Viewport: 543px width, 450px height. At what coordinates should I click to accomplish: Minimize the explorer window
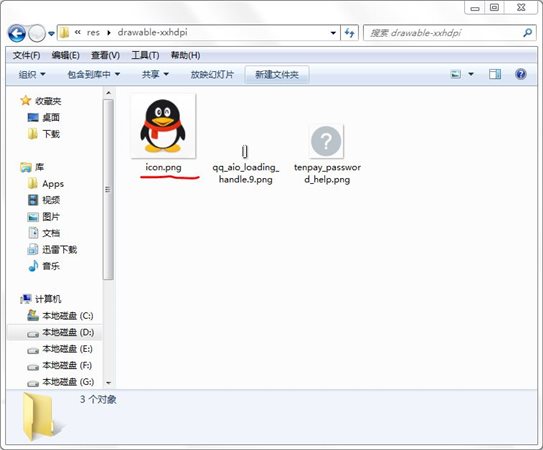pyautogui.click(x=475, y=8)
